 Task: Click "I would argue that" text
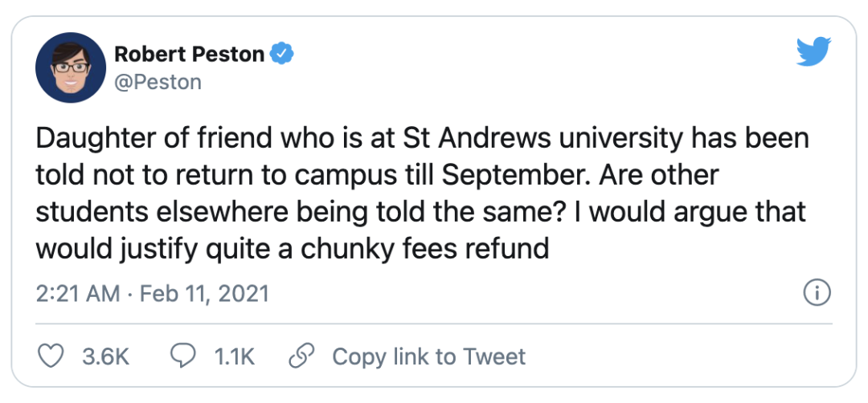(691, 212)
